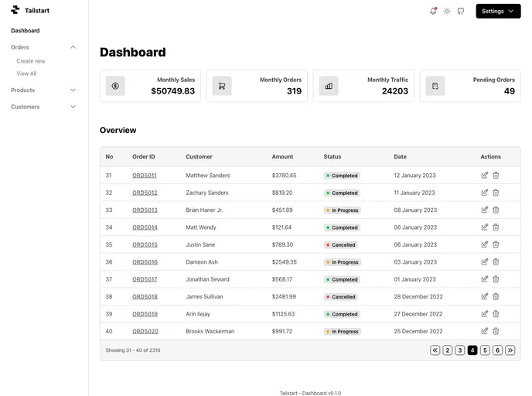This screenshot has width=532, height=396.
Task: Go to Dashboard in sidebar
Action: point(25,30)
